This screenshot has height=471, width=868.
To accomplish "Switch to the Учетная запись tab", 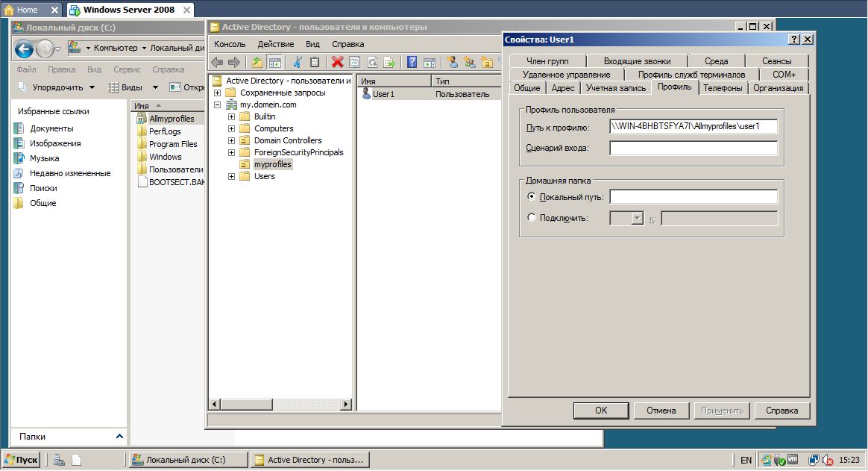I will (x=615, y=88).
